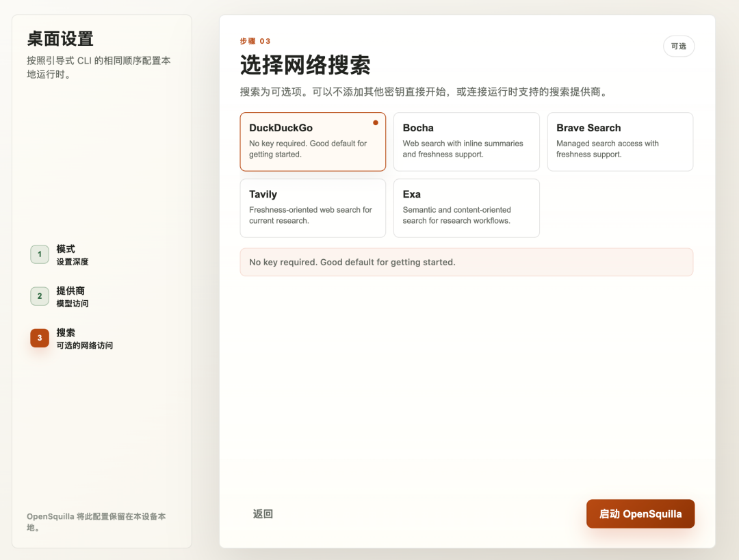
Task: Choose Brave Search as search provider
Action: click(x=620, y=142)
